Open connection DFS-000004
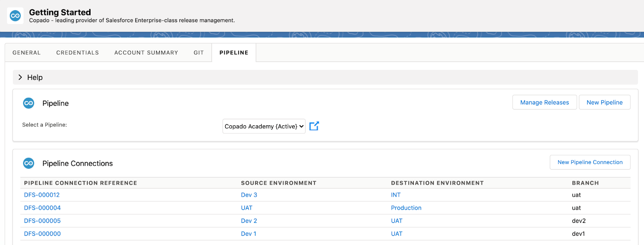The height and width of the screenshot is (245, 644). (x=42, y=208)
